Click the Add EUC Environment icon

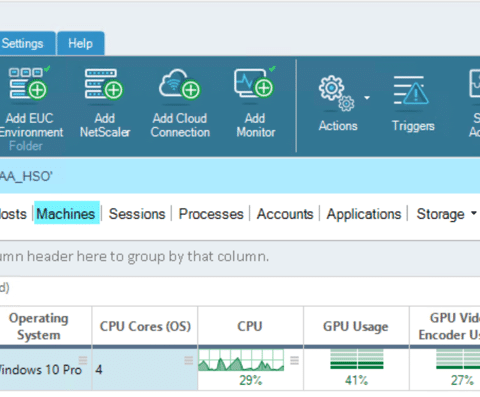pos(28,83)
